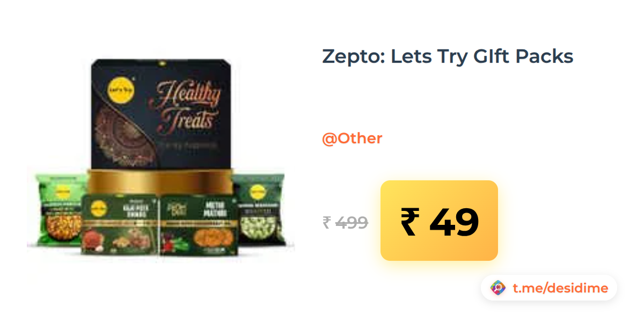The height and width of the screenshot is (322, 644).
Task: Select the rightmost packet with green snacks
Action: click(x=260, y=208)
